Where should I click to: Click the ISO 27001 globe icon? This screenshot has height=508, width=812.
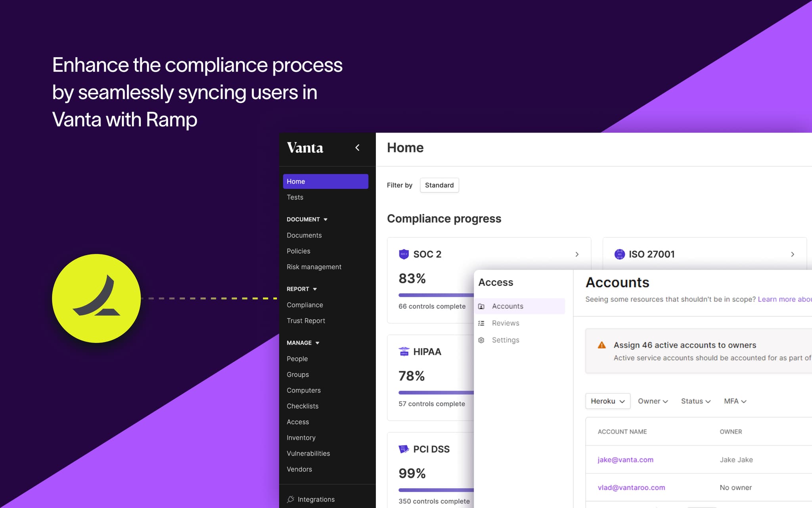[619, 254]
